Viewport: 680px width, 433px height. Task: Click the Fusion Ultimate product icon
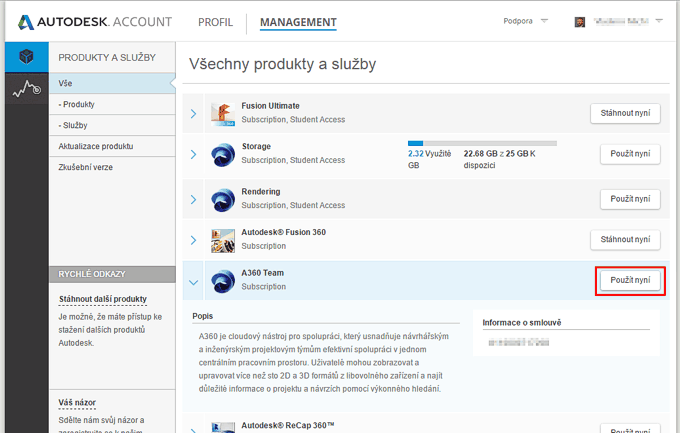point(223,114)
